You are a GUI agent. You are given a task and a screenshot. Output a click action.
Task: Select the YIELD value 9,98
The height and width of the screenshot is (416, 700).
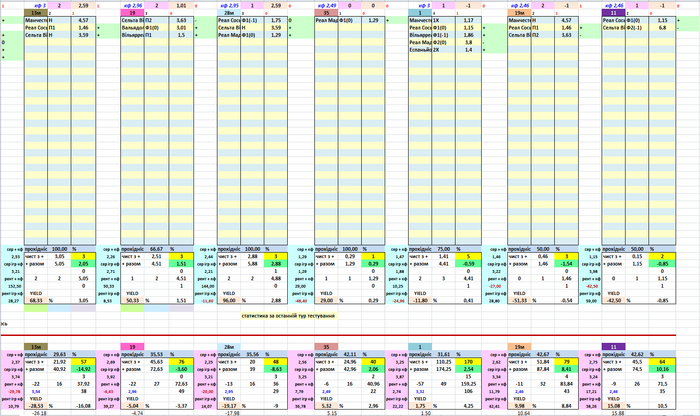[x=519, y=406]
